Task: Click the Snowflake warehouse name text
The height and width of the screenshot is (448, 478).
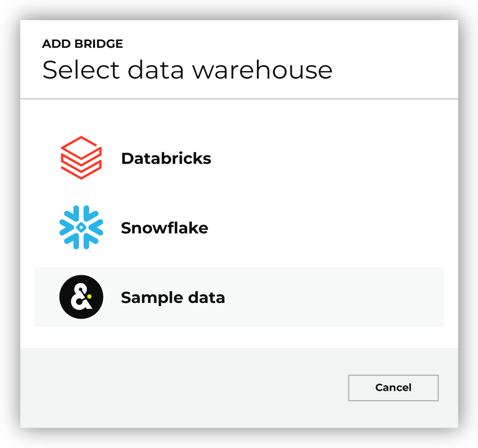Action: pyautogui.click(x=165, y=228)
